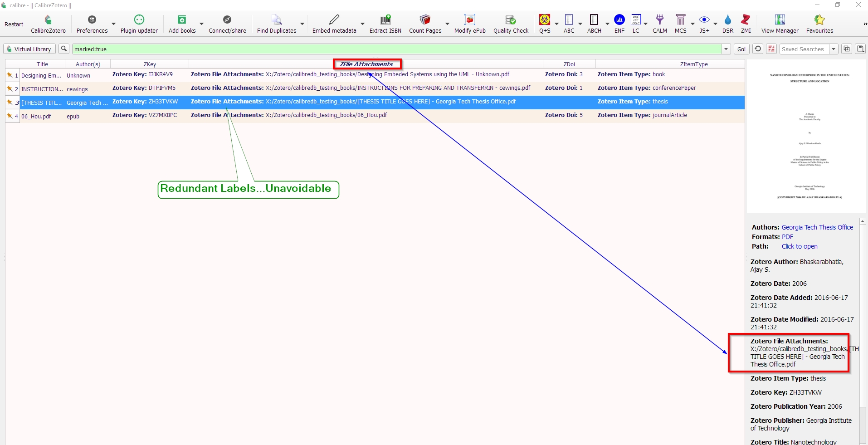Click the marked:true search field
868x445 pixels.
tap(397, 49)
